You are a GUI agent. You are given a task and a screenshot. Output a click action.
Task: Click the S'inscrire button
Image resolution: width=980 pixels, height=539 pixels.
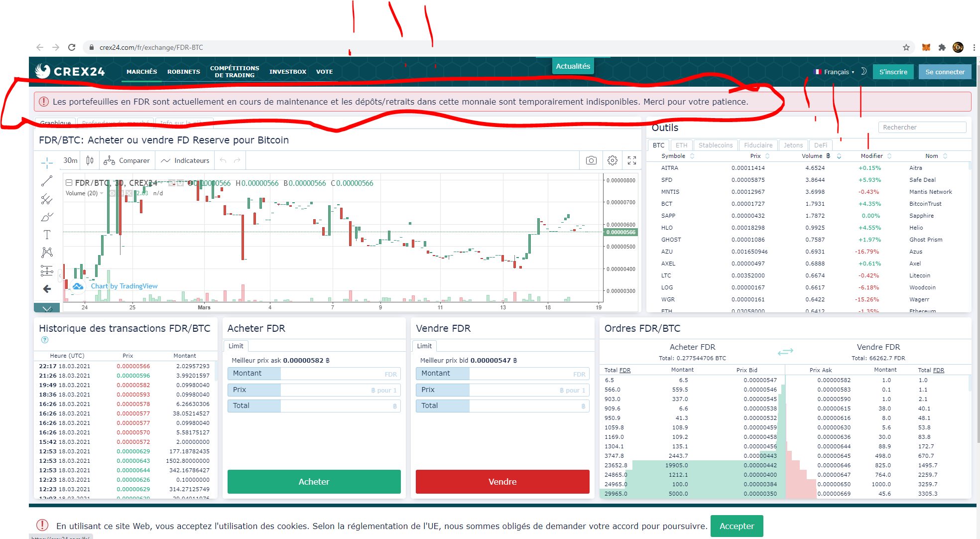tap(893, 72)
